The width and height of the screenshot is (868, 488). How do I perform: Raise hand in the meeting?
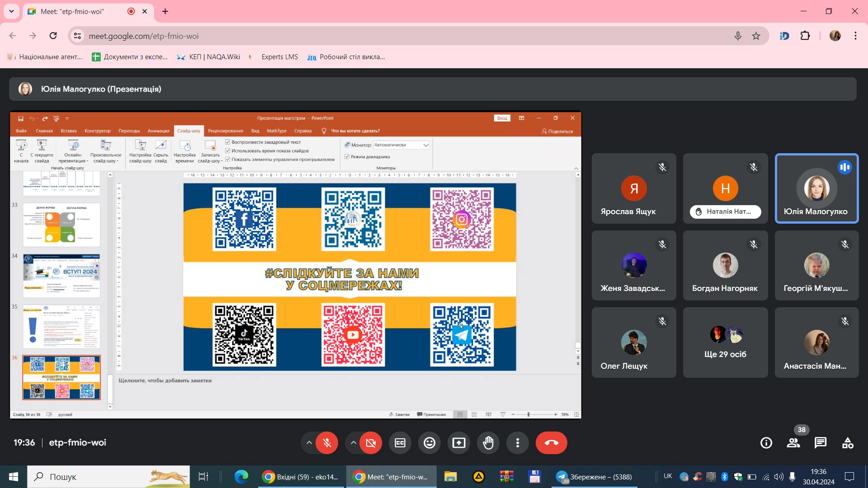coord(488,443)
